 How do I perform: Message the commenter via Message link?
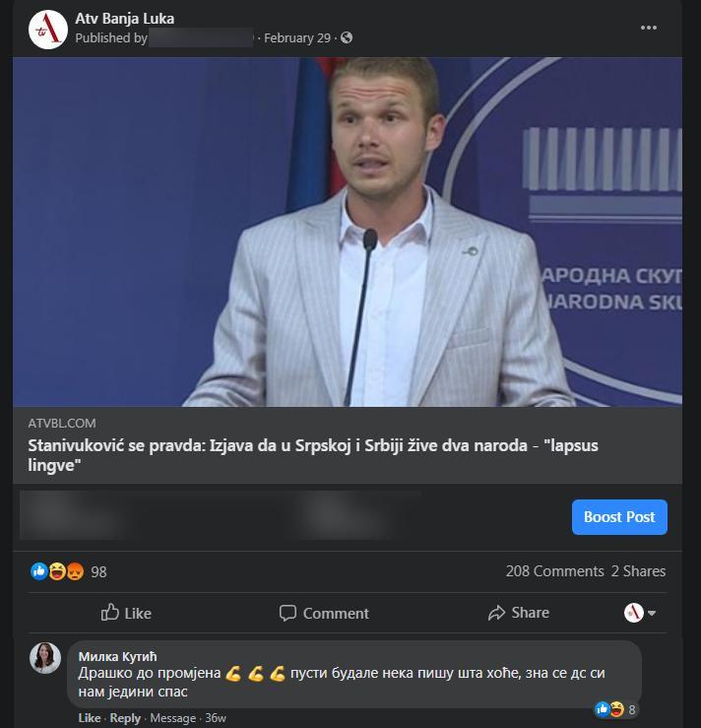pos(172,718)
